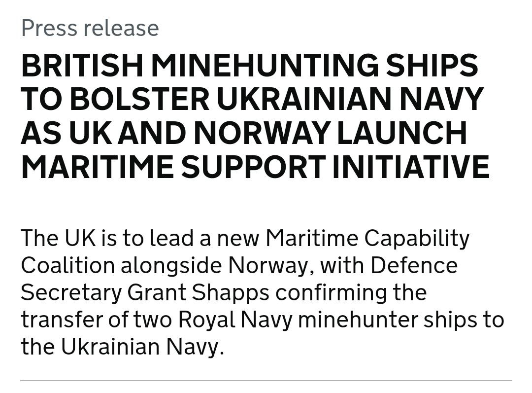This screenshot has width=532, height=393.
Task: Click the word "Coalition" in the summary
Action: (x=67, y=266)
